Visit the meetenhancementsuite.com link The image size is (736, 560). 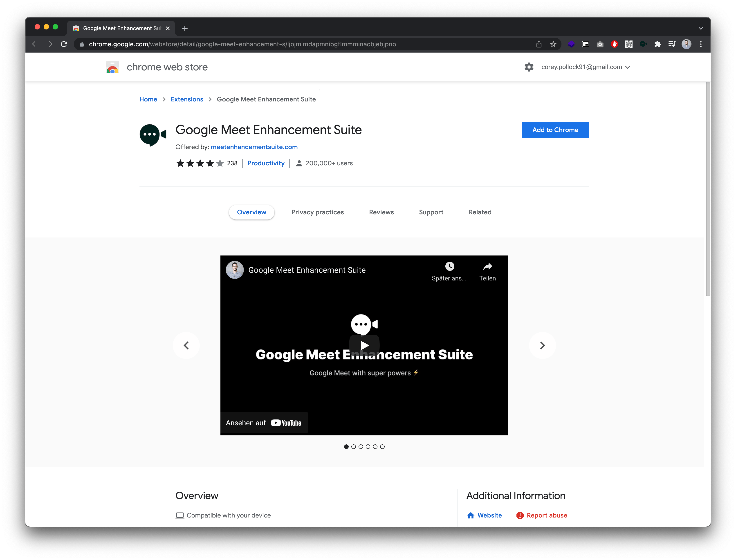(254, 147)
